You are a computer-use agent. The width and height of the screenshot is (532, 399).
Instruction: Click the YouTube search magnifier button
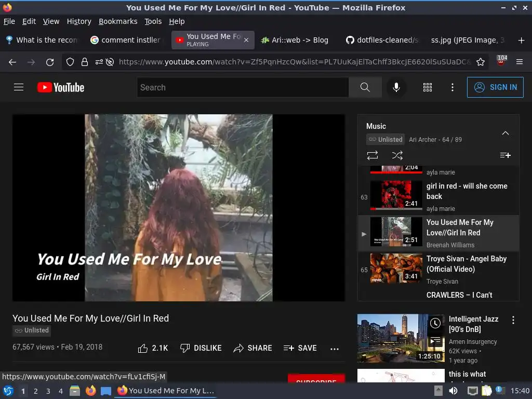pos(365,87)
